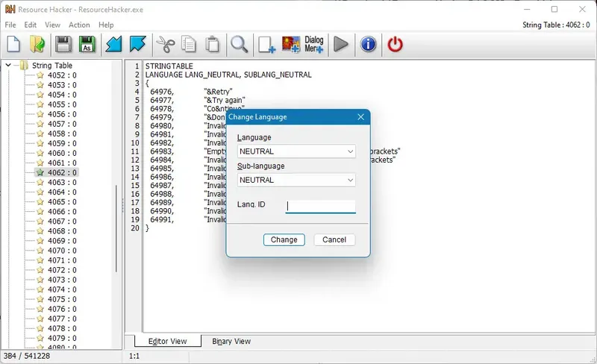Viewport: 597px width, 364px height.
Task: Select tree item 4060 : 0
Action: pyautogui.click(x=62, y=153)
